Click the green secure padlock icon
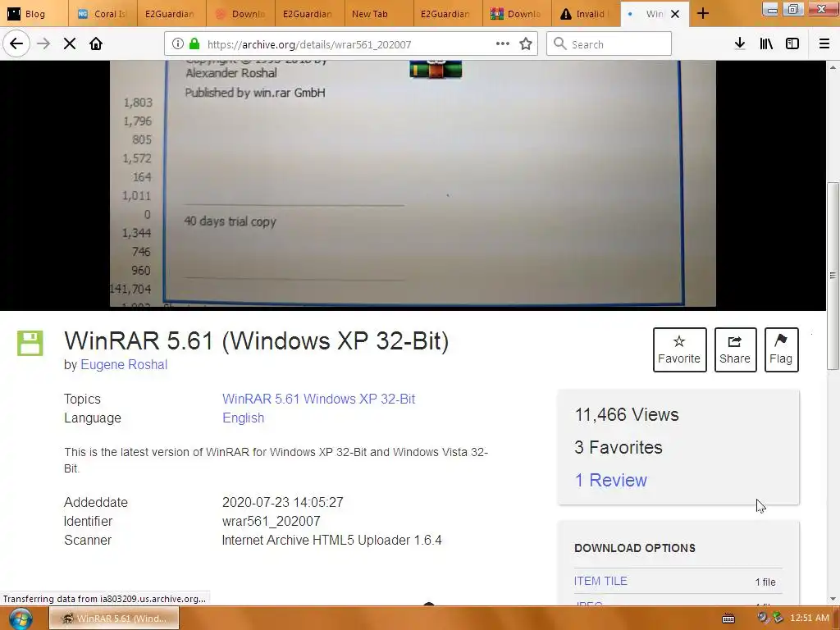840x630 pixels. point(194,44)
